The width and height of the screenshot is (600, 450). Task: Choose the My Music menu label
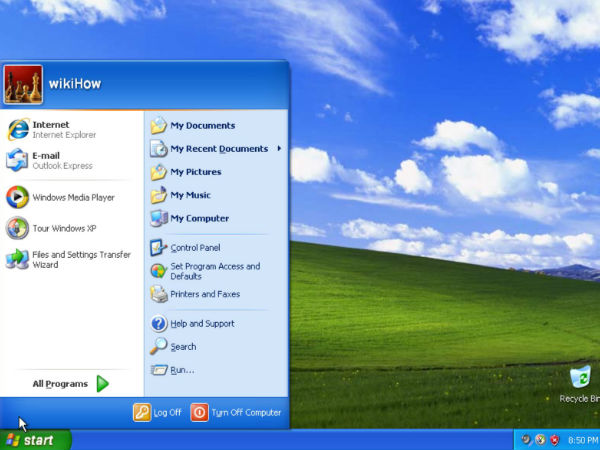tap(190, 195)
